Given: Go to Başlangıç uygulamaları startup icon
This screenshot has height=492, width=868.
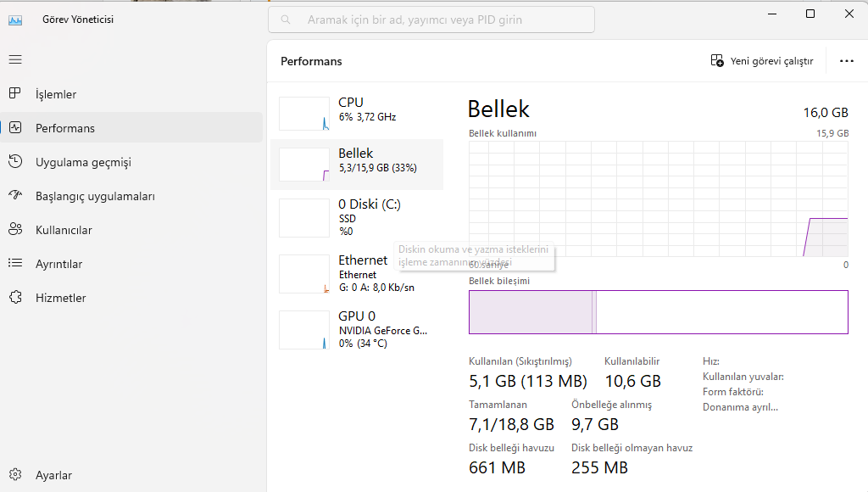Looking at the screenshot, I should pyautogui.click(x=15, y=196).
